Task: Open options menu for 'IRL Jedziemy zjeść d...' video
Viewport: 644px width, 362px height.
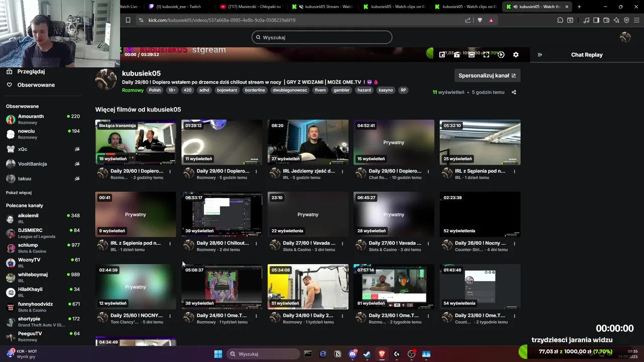Action: [x=342, y=171]
